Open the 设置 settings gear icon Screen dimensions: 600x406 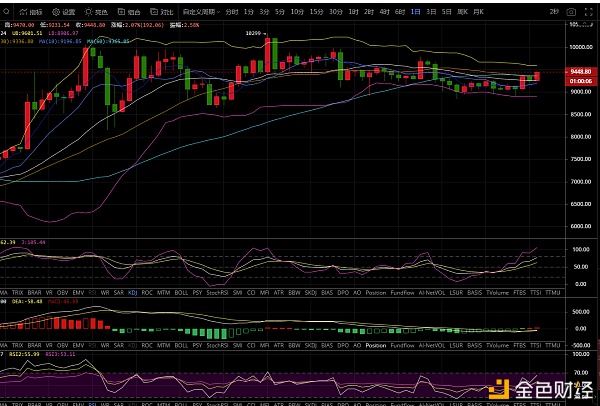pyautogui.click(x=56, y=12)
